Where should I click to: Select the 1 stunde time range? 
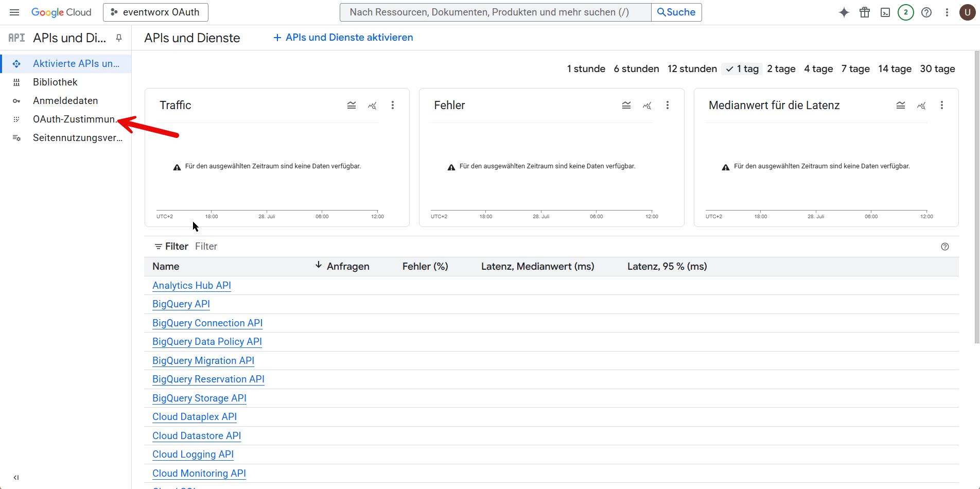tap(586, 69)
